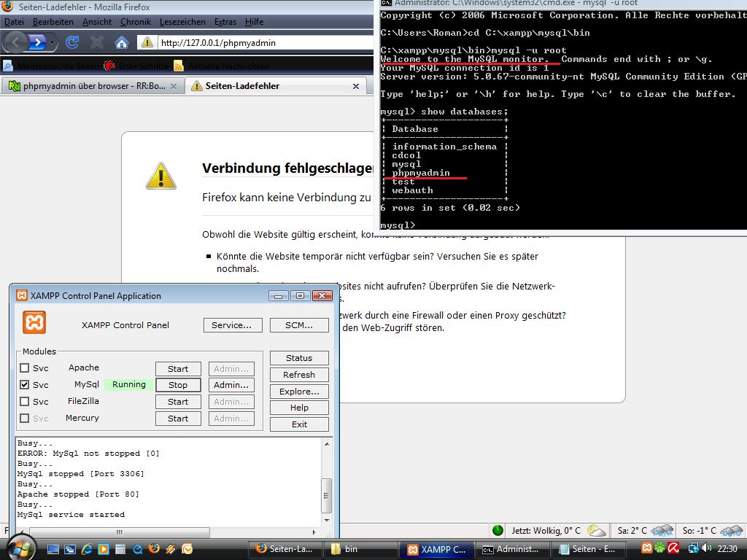
Task: Open MySql Admin... in XAMPP
Action: coord(231,385)
